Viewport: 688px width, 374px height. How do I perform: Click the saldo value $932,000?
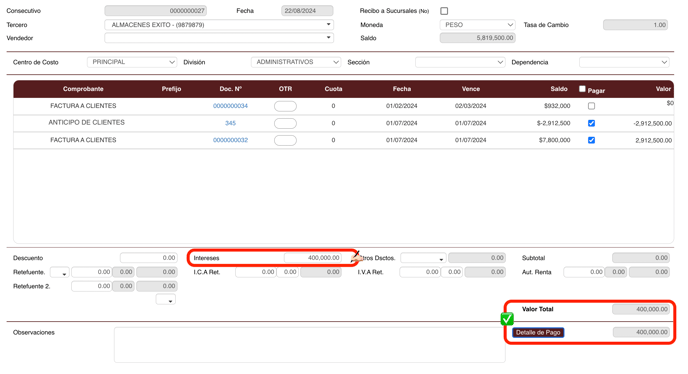[x=557, y=106]
